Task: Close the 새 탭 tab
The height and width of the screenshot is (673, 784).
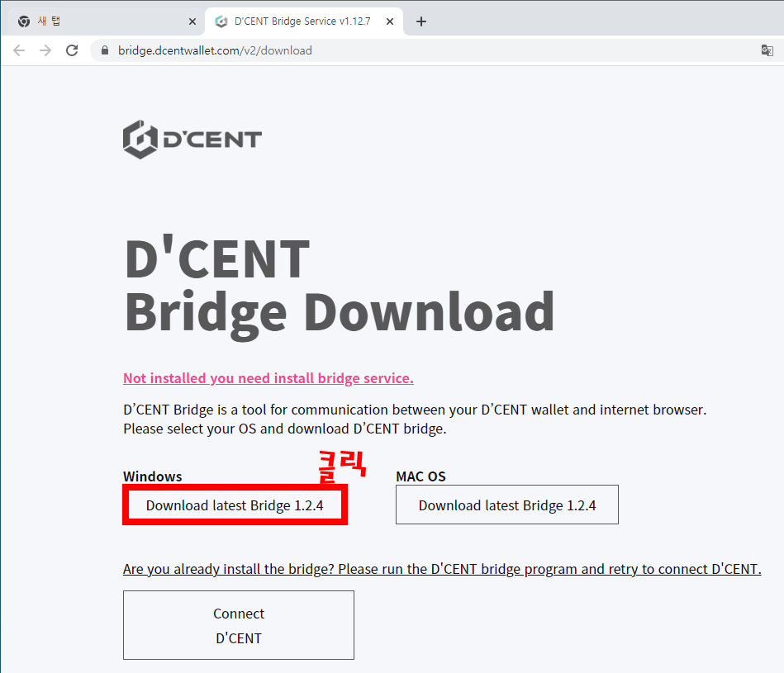Action: pos(192,21)
